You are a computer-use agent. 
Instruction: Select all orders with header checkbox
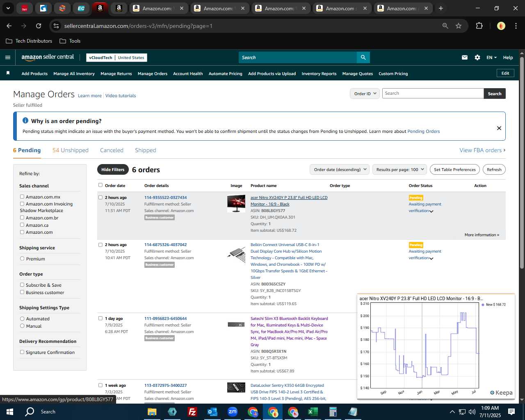click(x=100, y=185)
